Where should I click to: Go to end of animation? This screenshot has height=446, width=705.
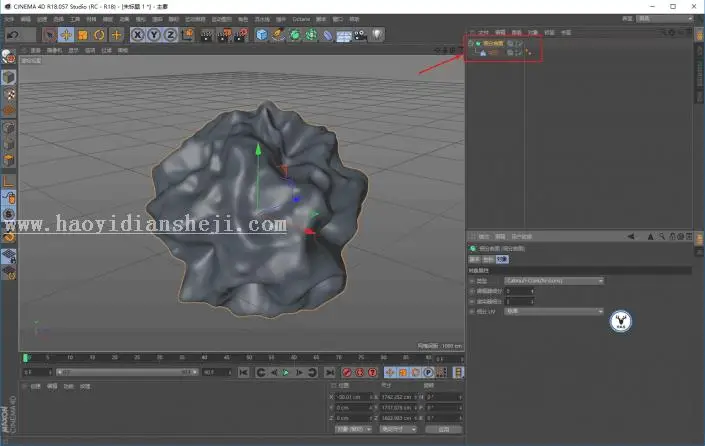(x=330, y=372)
